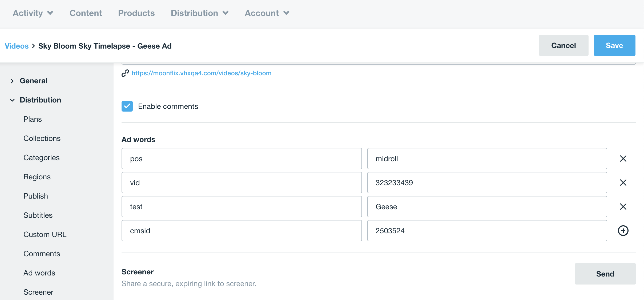This screenshot has height=300, width=644.
Task: Remove the pos midroll ad word row
Action: coord(623,159)
